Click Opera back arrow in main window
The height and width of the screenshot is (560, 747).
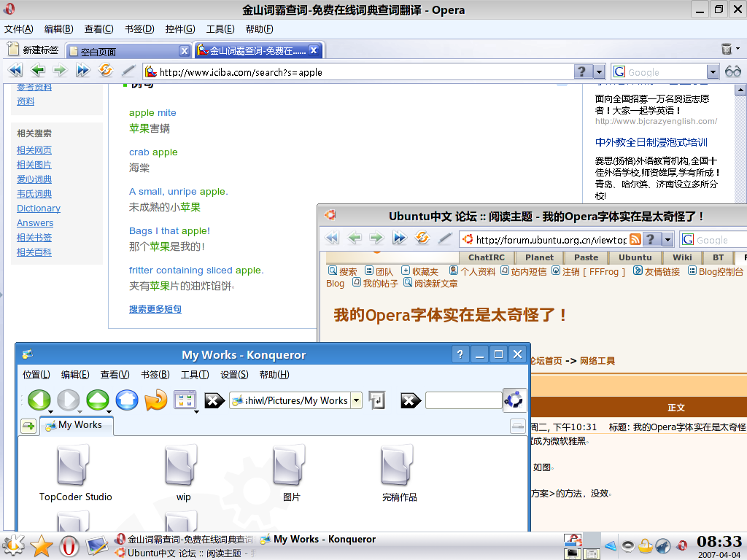pos(38,71)
